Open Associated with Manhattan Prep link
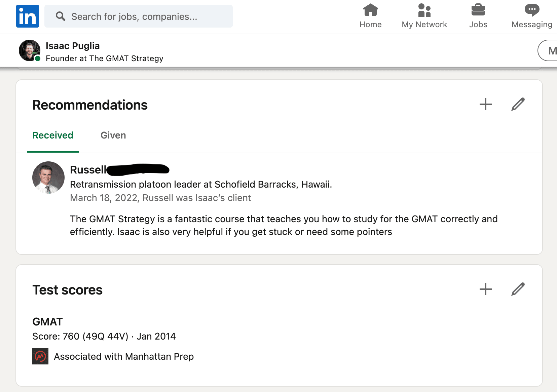The width and height of the screenshot is (557, 392). click(124, 356)
